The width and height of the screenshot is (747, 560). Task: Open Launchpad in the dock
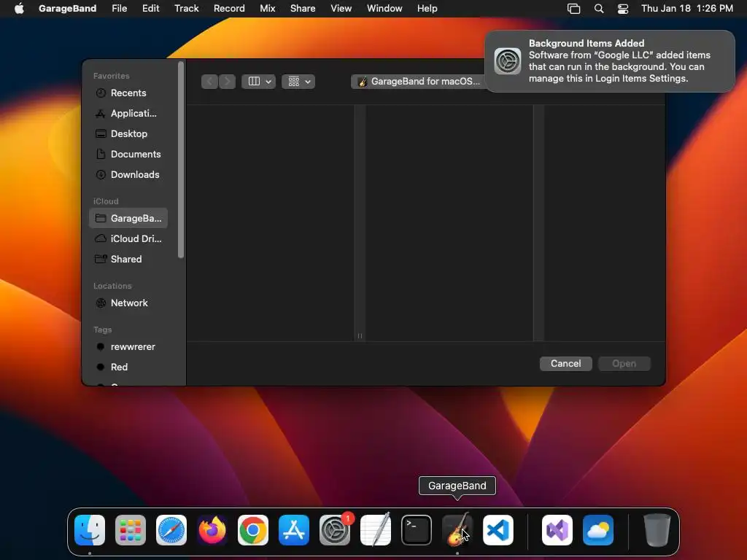pos(131,530)
